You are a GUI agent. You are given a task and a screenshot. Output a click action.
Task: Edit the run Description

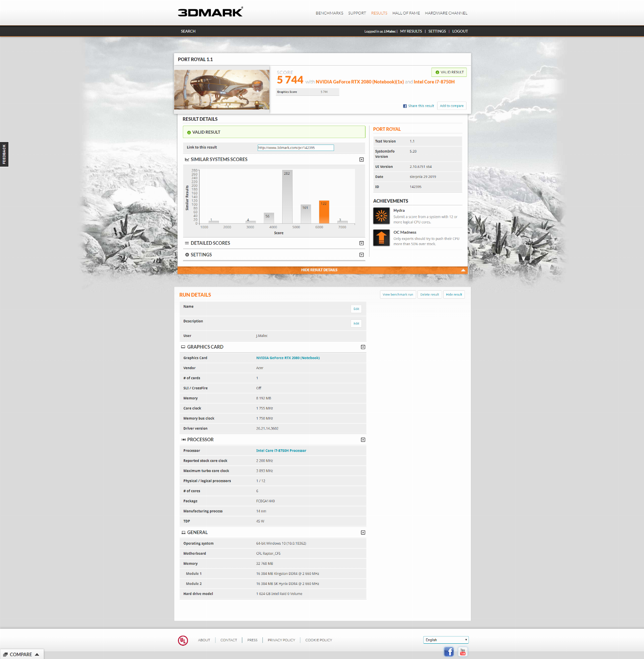[356, 323]
